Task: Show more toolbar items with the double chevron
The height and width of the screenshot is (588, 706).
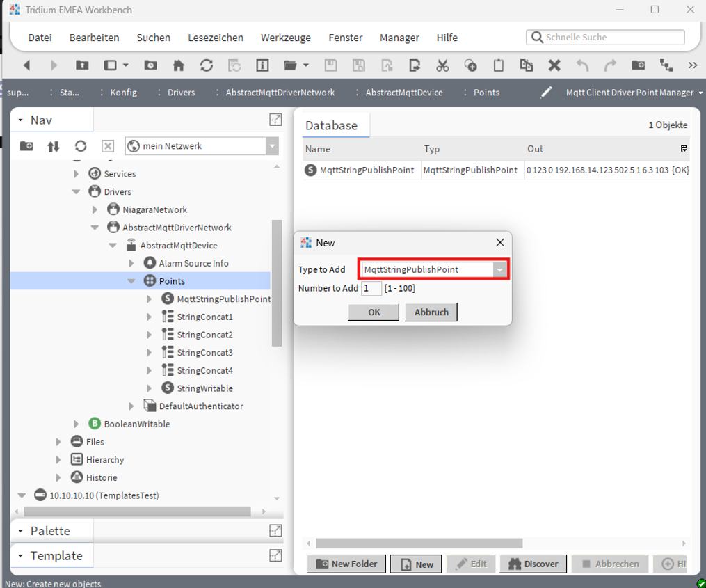Action: [693, 65]
